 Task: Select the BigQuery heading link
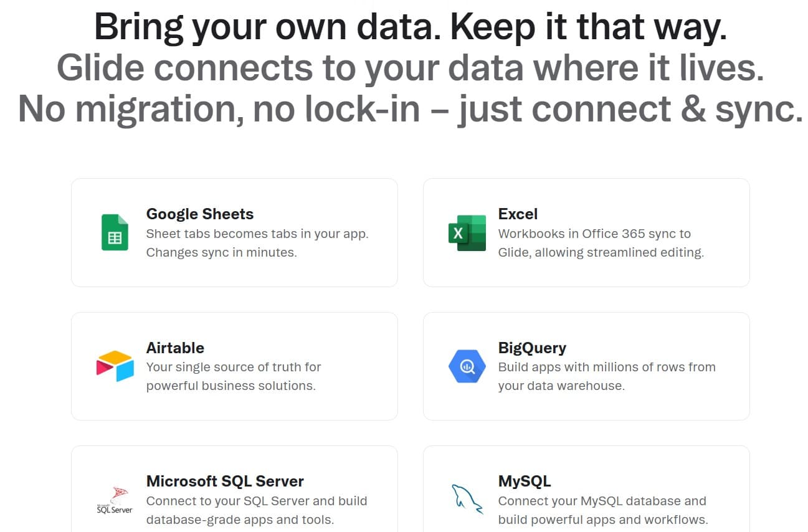pyautogui.click(x=532, y=348)
